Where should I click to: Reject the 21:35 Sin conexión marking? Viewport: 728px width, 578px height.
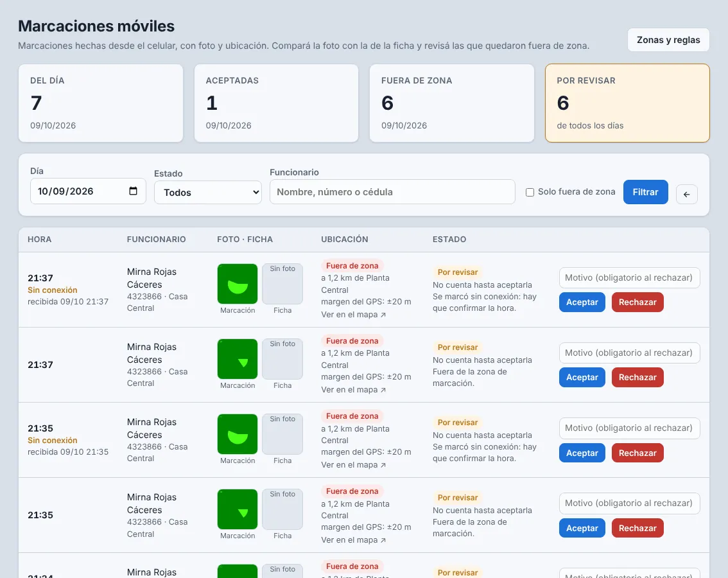click(637, 453)
